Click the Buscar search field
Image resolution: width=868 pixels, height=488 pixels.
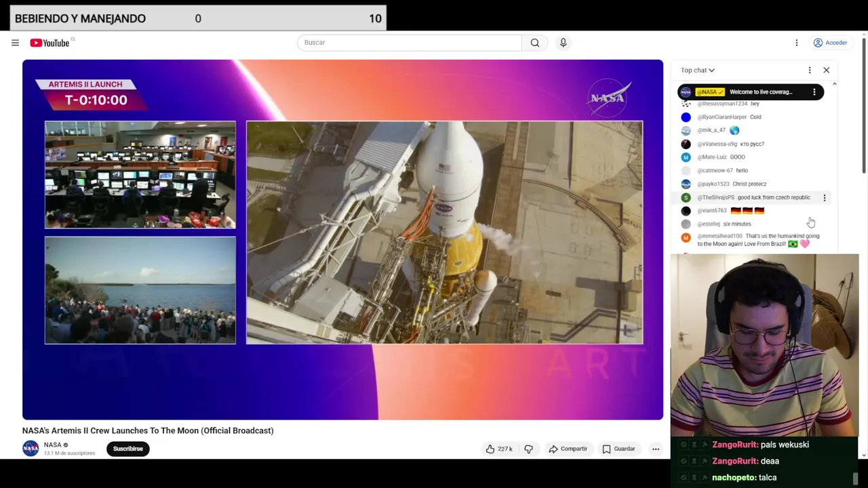pyautogui.click(x=409, y=42)
